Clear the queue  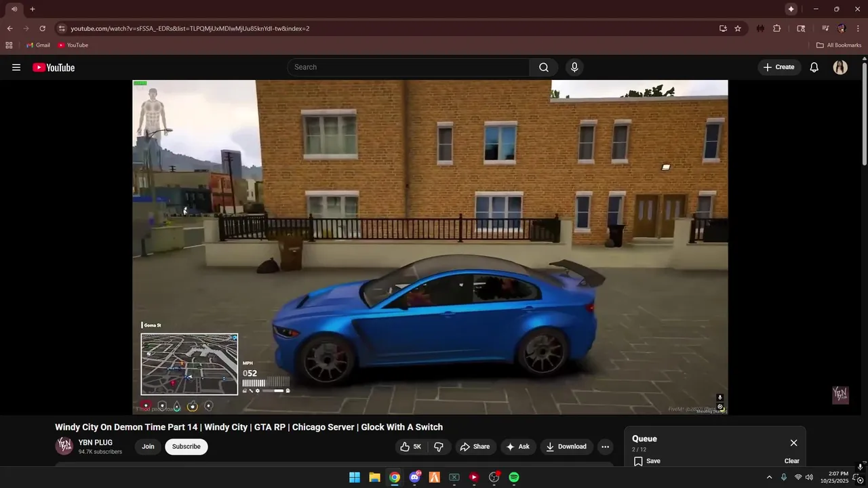tap(791, 461)
